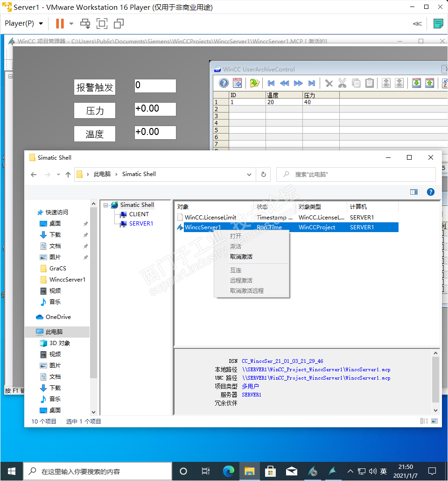Click the 压力 value field showing +0.00
This screenshot has height=481, width=448.
(155, 109)
